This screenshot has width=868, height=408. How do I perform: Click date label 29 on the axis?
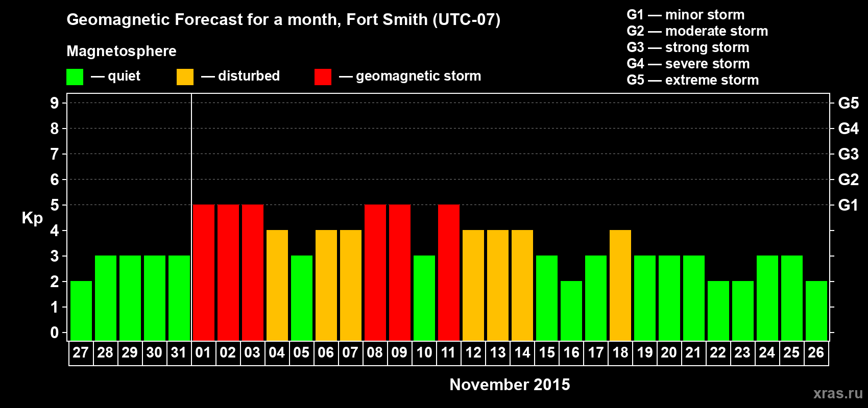[130, 353]
